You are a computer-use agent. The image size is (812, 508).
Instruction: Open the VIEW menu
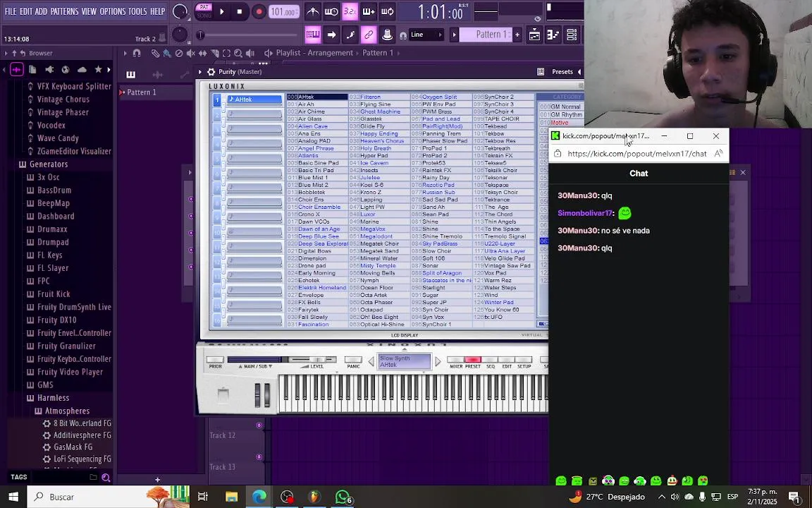(89, 11)
